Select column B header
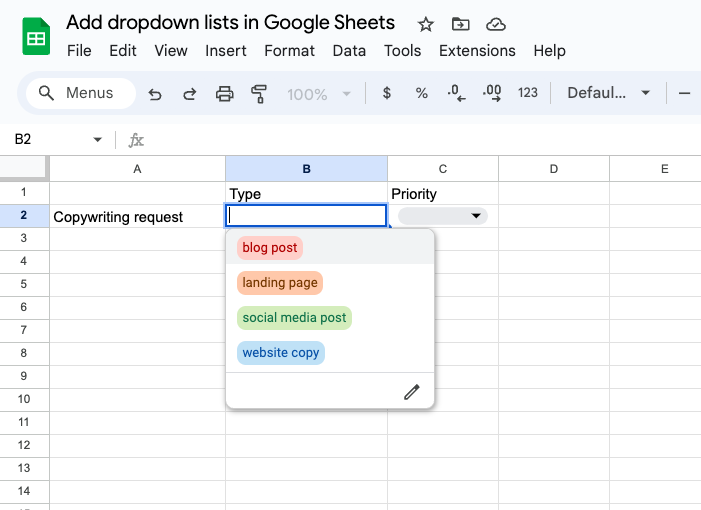The height and width of the screenshot is (510, 701). pos(306,169)
